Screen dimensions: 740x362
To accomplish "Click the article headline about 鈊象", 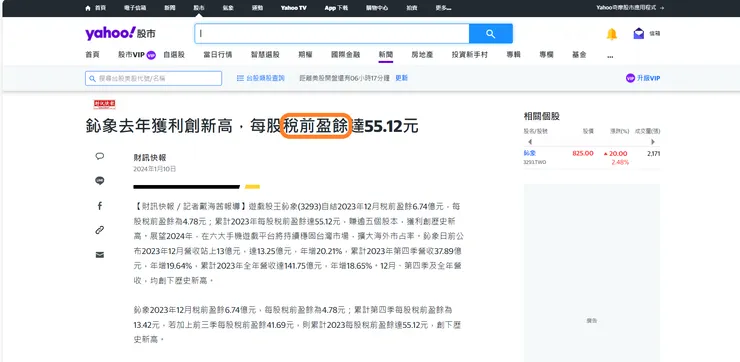I will pos(252,126).
